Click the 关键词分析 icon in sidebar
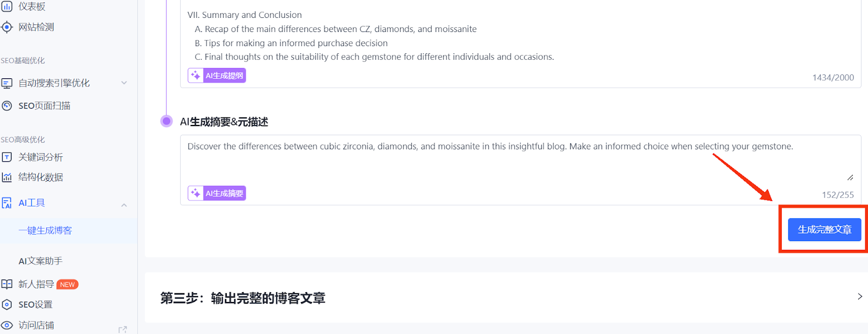 [x=7, y=157]
